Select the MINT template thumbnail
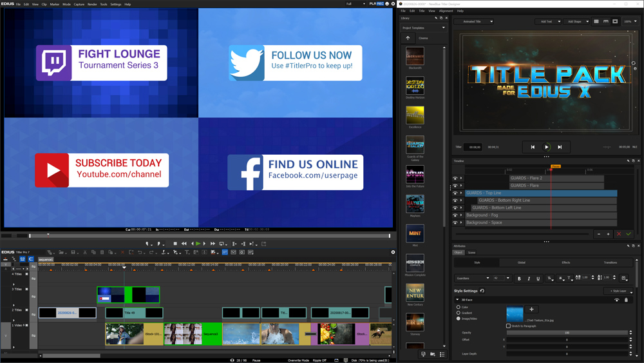Image resolution: width=644 pixels, height=363 pixels. 415,233
